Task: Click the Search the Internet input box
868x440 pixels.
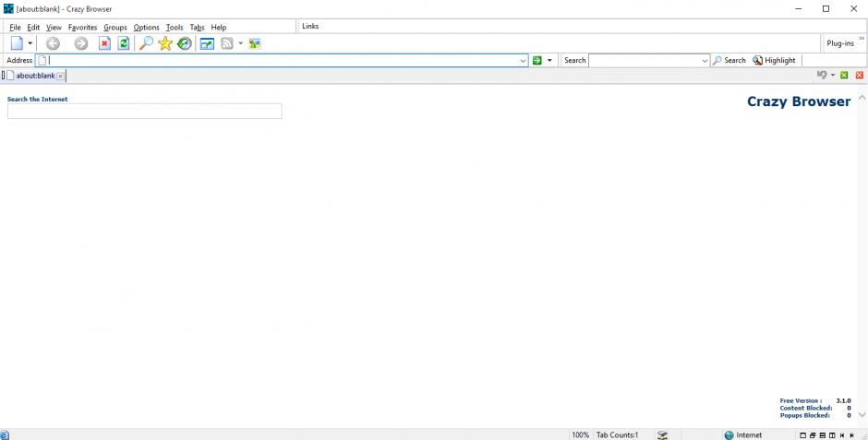Action: [x=144, y=111]
